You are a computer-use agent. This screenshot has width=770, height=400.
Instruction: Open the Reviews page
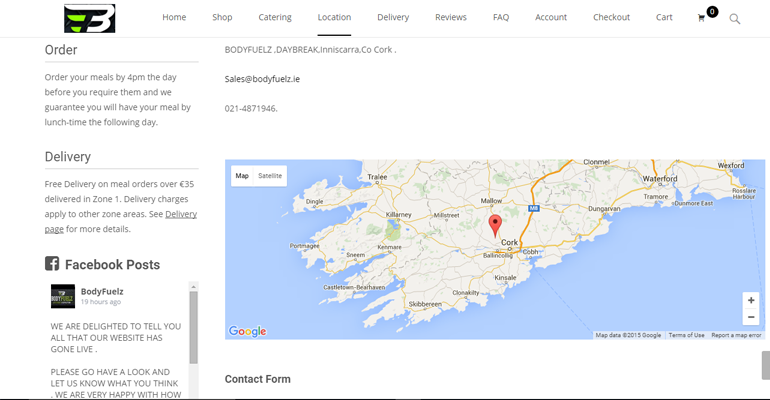(x=451, y=17)
